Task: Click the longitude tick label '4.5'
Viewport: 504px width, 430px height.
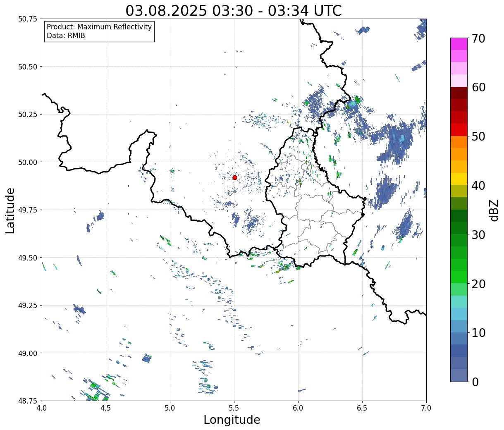Action: tap(106, 408)
